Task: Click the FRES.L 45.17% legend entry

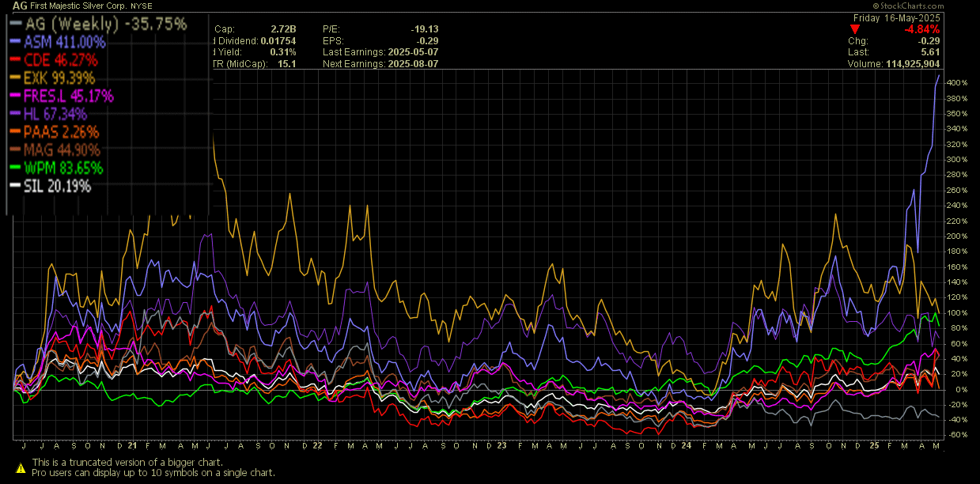Action: coord(68,96)
